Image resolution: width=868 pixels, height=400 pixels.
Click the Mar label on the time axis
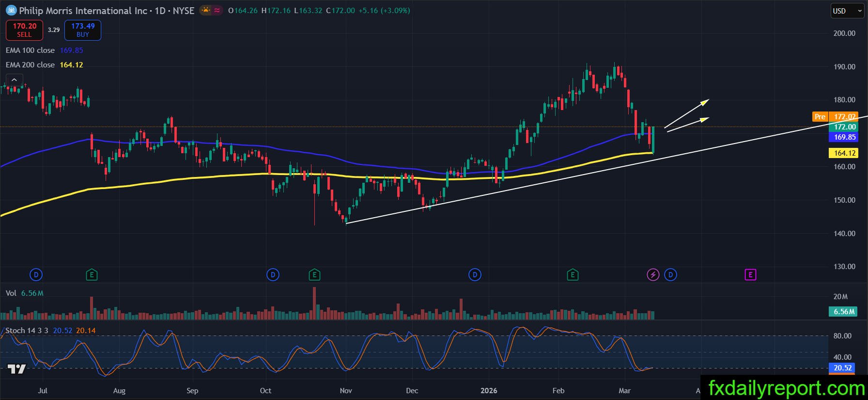click(625, 391)
